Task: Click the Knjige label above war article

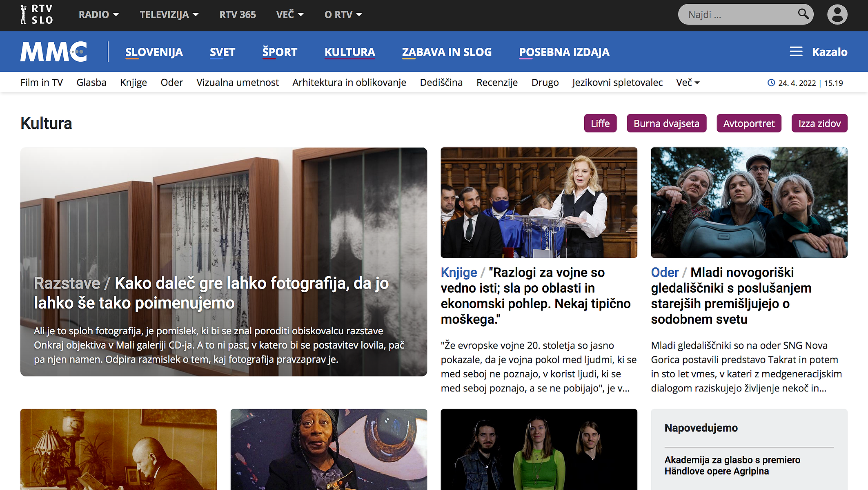Action: tap(459, 272)
